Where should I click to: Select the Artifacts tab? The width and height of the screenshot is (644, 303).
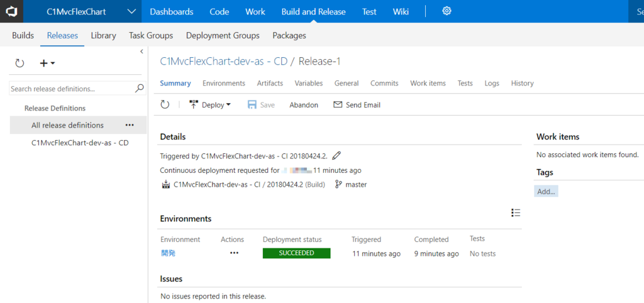click(x=270, y=83)
